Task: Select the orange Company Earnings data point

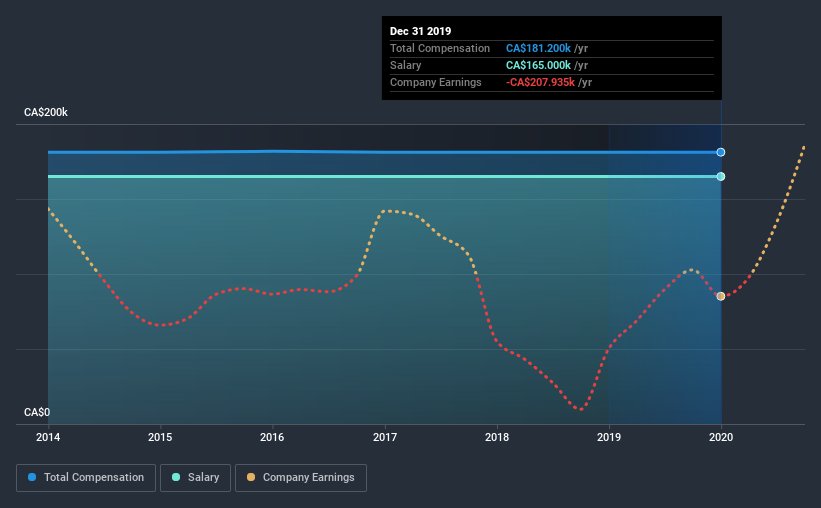Action: pos(721,296)
